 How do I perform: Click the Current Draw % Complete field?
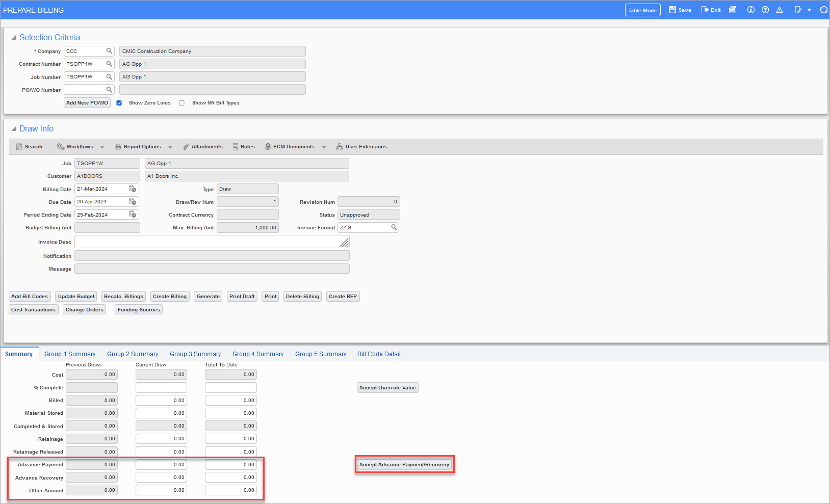pyautogui.click(x=161, y=388)
